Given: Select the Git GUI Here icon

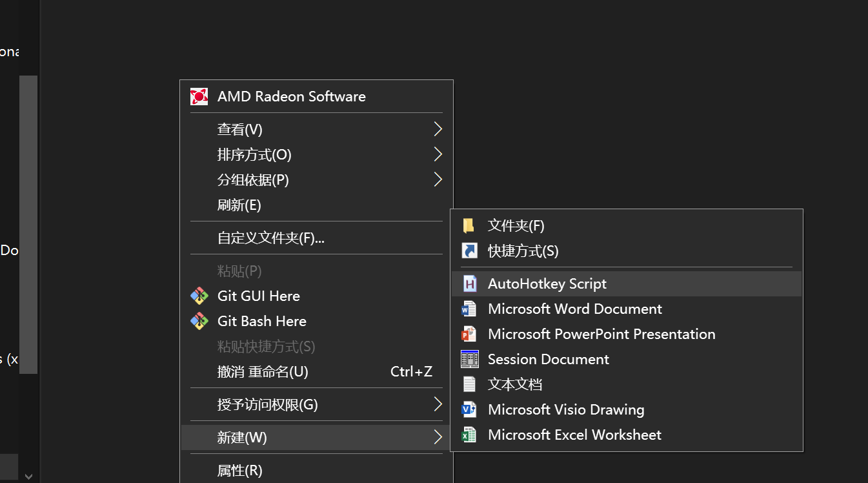Looking at the screenshot, I should click(199, 295).
